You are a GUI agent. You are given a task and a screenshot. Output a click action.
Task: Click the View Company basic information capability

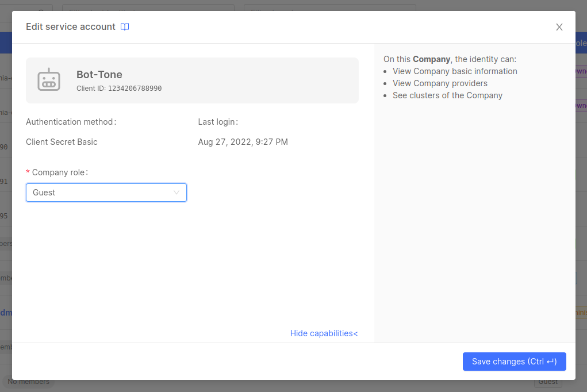tap(455, 71)
